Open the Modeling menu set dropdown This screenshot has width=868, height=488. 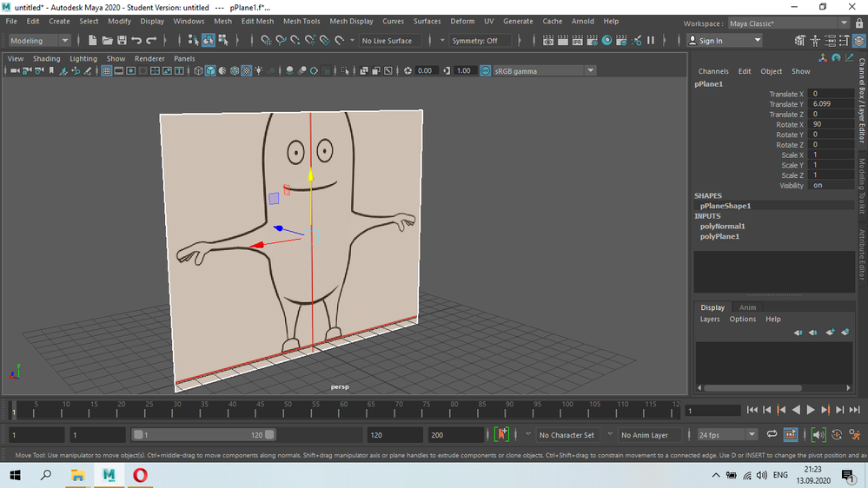(39, 41)
